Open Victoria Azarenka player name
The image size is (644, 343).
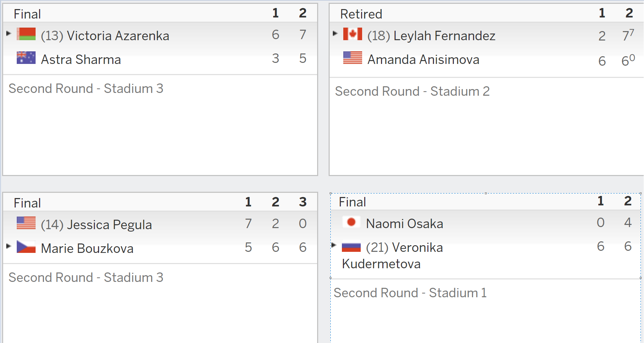point(118,36)
